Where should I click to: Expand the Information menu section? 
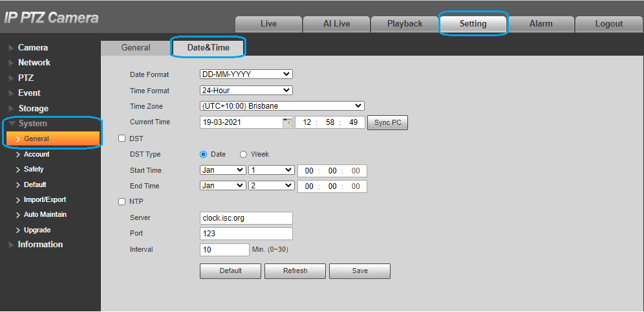tap(40, 245)
